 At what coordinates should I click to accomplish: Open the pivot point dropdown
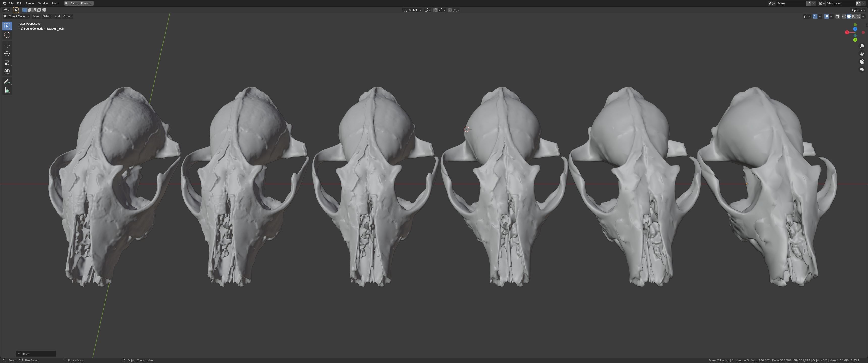(x=428, y=10)
